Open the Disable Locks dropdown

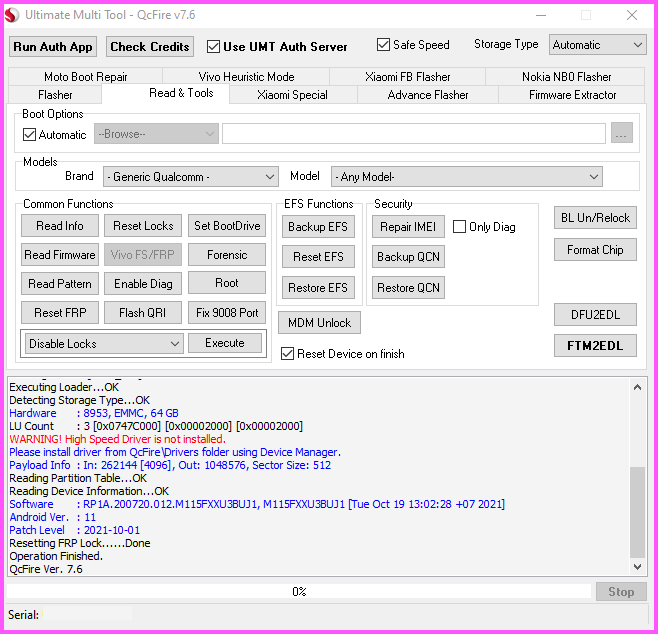[x=104, y=344]
